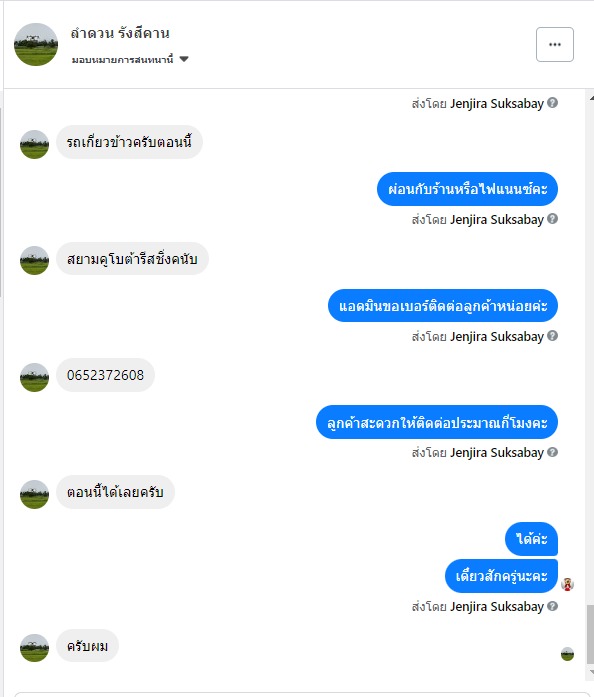Screen dimensions: 594x697
Task: Click help icon under เดี๋ยวสักครู่นะคะ message
Action: 552,606
